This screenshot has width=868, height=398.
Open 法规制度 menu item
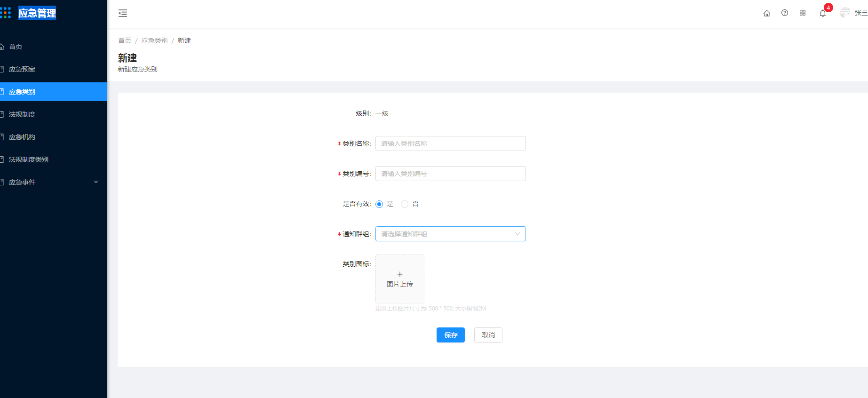pos(53,114)
